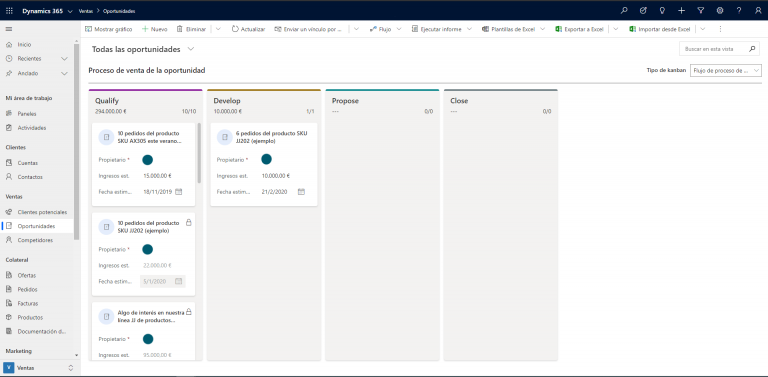This screenshot has width=768, height=377.
Task: Create a new record with Nuevo
Action: point(155,29)
